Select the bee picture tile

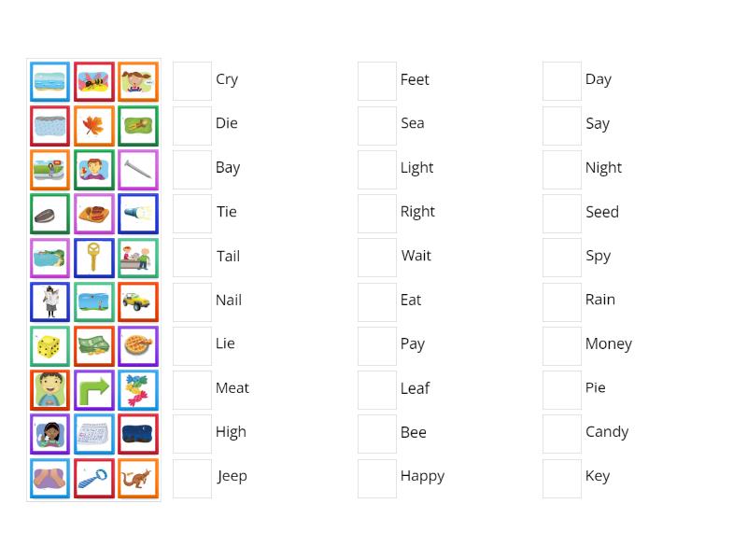click(x=94, y=81)
